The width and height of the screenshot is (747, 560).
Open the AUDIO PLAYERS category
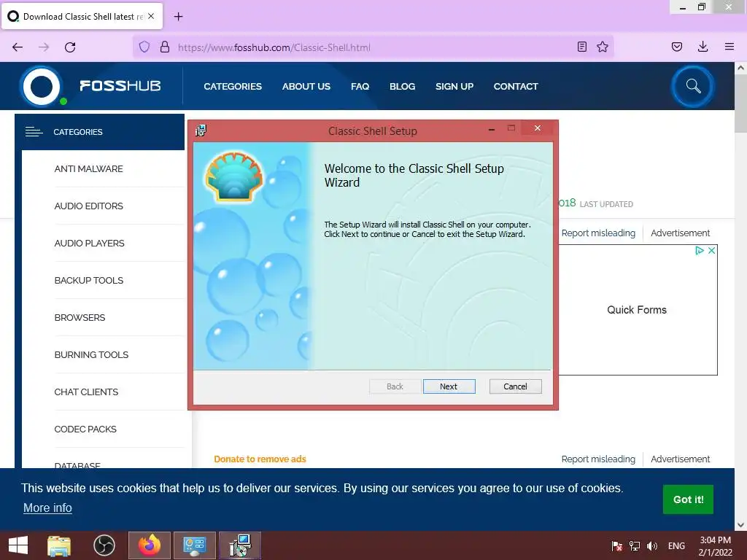[x=89, y=244]
